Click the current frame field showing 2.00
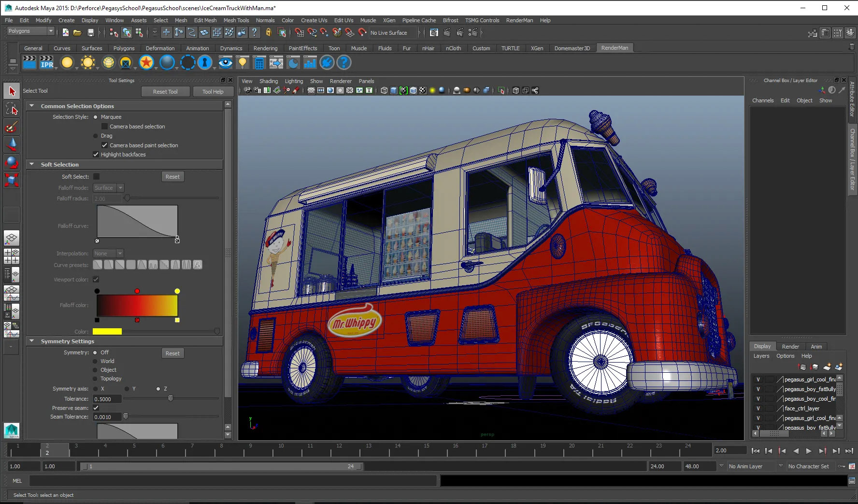The image size is (858, 504). coord(730,450)
